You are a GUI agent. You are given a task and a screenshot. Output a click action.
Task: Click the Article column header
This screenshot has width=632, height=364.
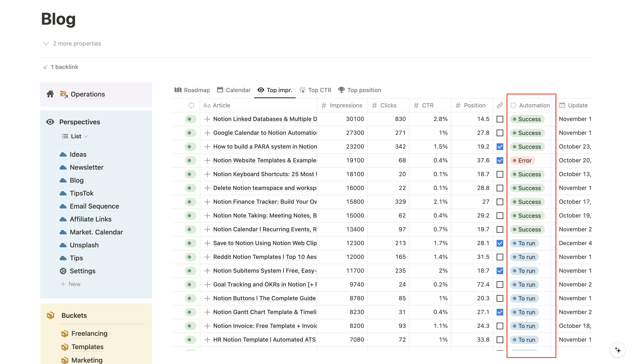pos(259,105)
